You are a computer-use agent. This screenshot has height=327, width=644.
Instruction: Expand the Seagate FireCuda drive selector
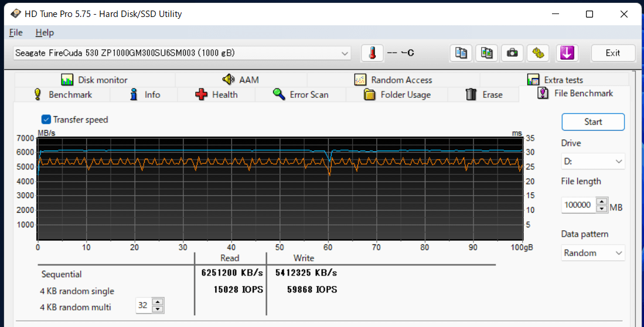coord(182,53)
